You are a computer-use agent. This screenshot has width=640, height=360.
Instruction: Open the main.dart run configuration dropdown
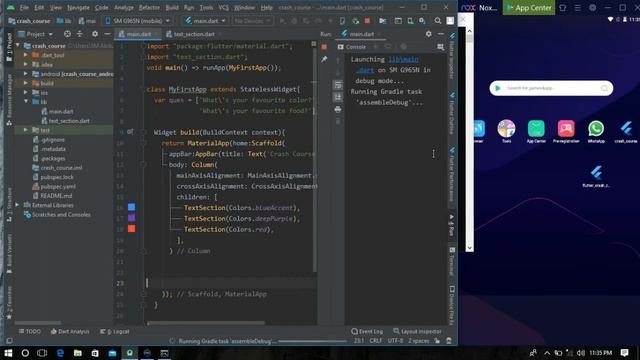pyautogui.click(x=205, y=21)
